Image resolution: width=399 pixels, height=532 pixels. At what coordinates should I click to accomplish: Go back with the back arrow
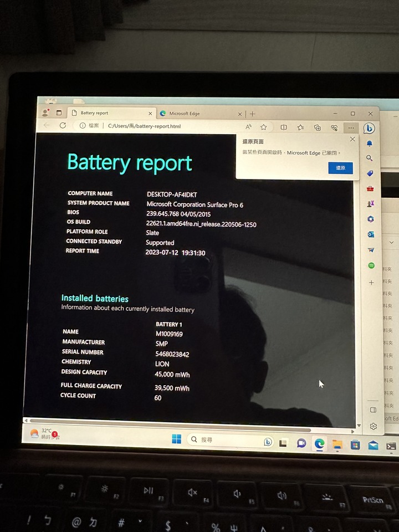47,125
